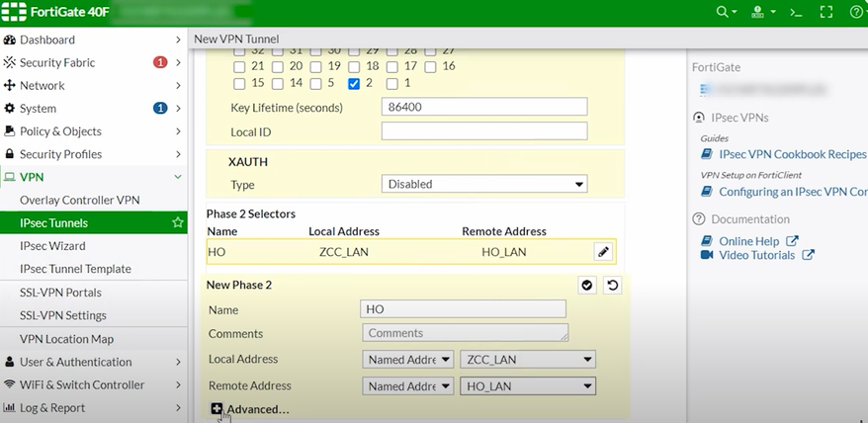Click the search icon in top bar

pos(724,12)
